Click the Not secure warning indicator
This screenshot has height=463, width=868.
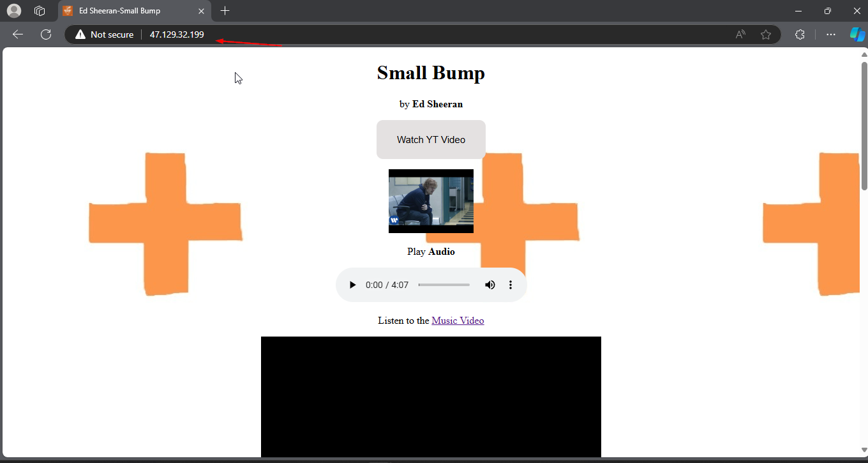click(x=105, y=34)
